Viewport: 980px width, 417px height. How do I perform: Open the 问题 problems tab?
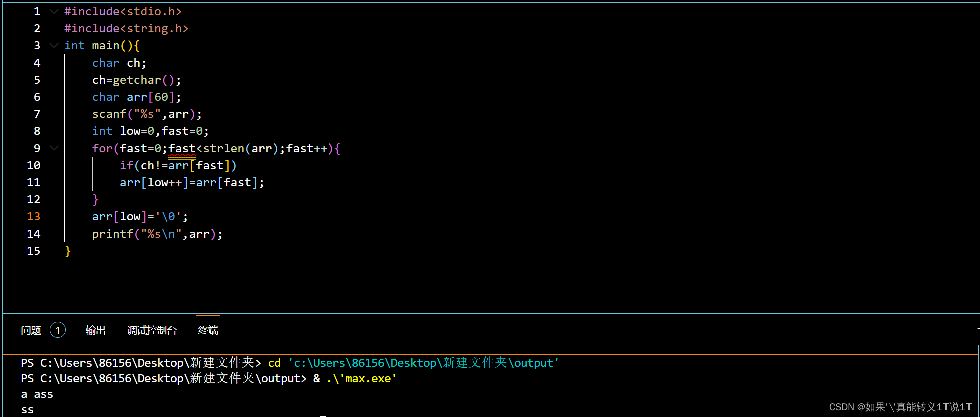pyautogui.click(x=31, y=330)
